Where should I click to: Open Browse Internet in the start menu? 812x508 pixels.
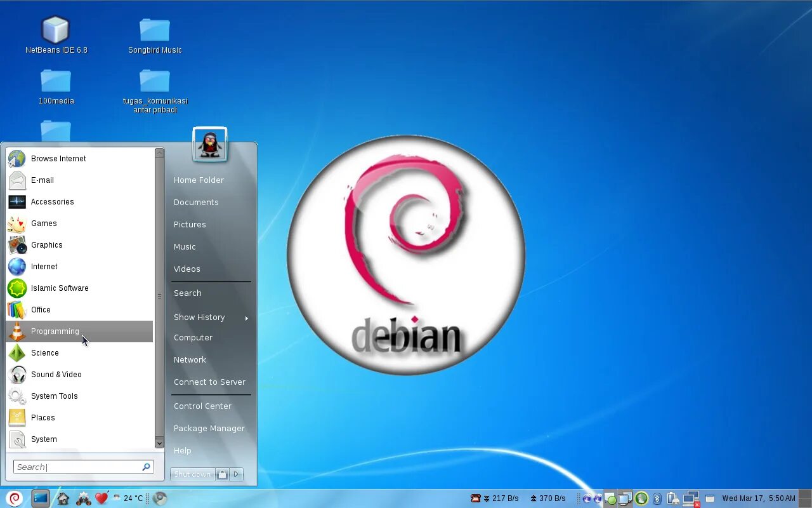[x=79, y=159]
